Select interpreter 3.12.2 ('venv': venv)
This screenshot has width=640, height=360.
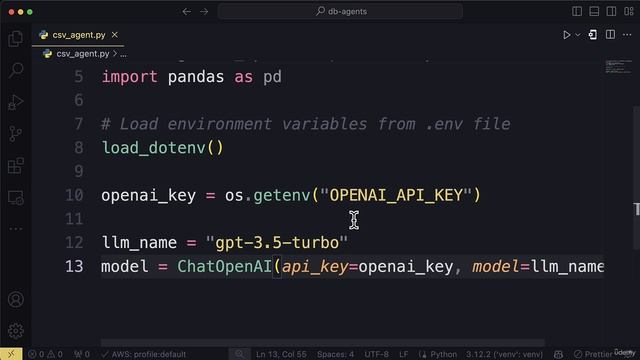coord(504,354)
